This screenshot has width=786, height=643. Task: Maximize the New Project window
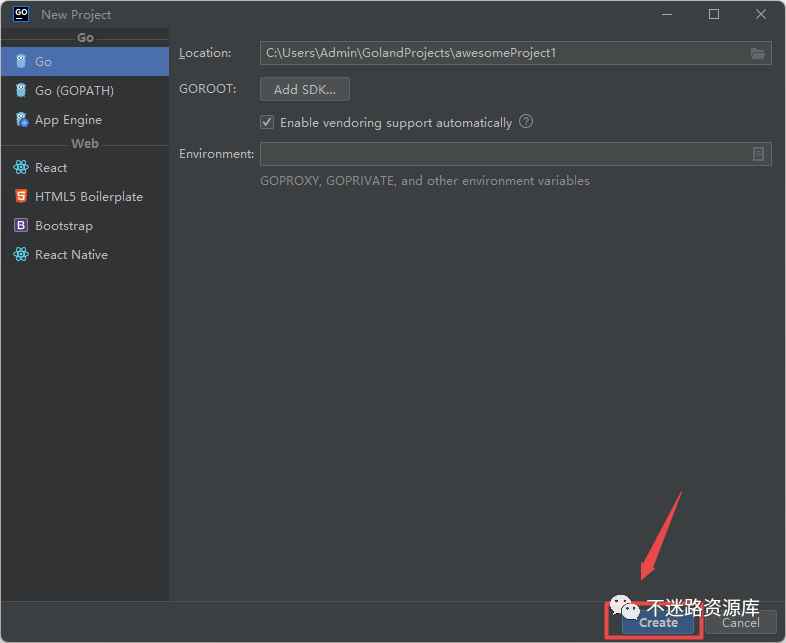click(714, 14)
